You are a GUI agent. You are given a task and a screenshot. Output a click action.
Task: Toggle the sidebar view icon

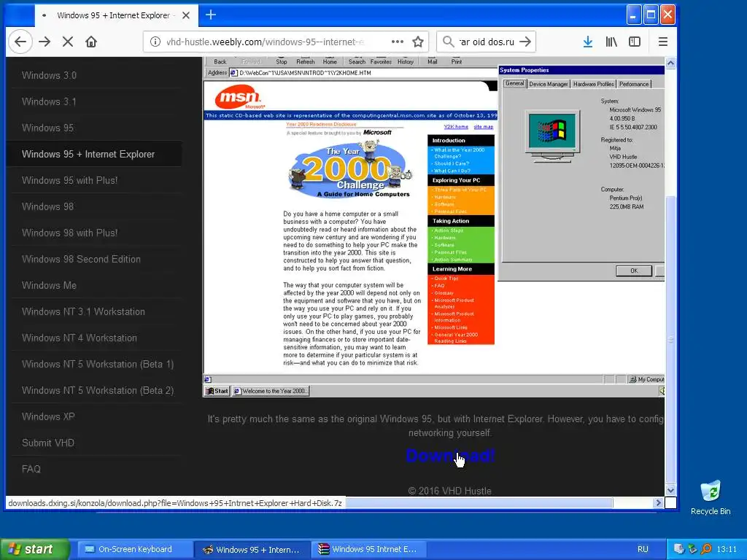click(635, 42)
